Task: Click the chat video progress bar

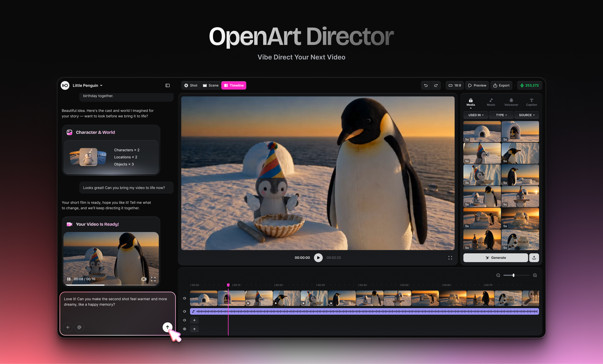Action: [x=111, y=285]
